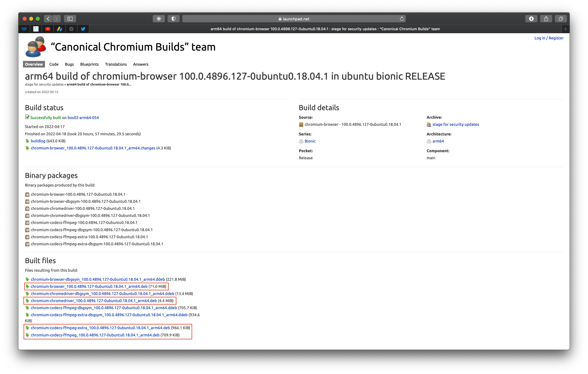Image resolution: width=588 pixels, height=374 pixels.
Task: Download chromium-chromedriver_100.0.4896.127 arm64.deb file
Action: (94, 301)
